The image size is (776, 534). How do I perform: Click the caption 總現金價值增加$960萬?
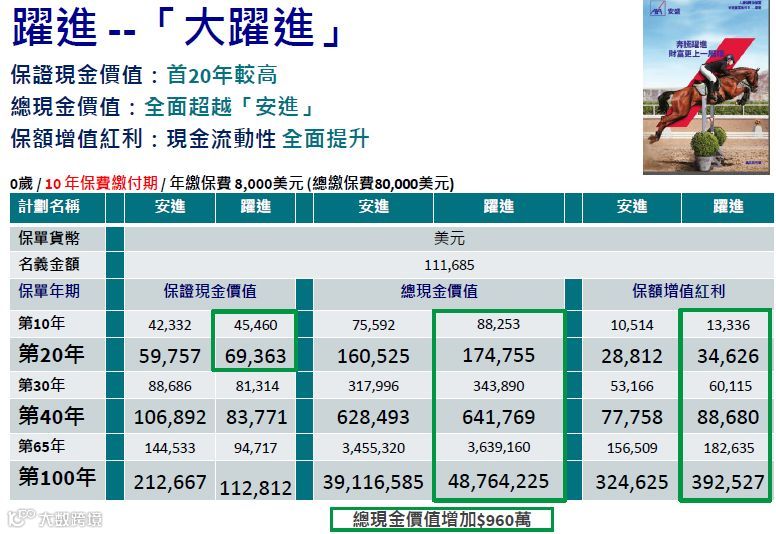441,519
